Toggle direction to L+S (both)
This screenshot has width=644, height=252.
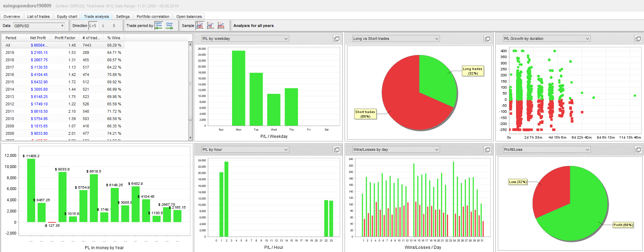93,26
